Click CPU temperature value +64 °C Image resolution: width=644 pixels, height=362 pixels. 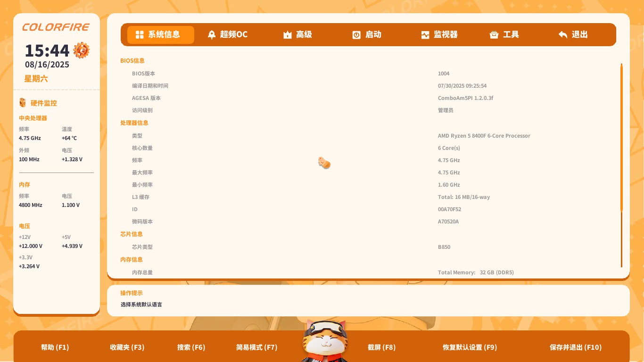click(69, 138)
